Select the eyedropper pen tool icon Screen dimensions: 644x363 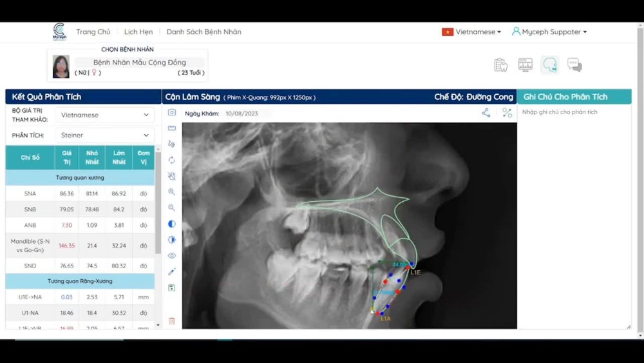tap(172, 271)
